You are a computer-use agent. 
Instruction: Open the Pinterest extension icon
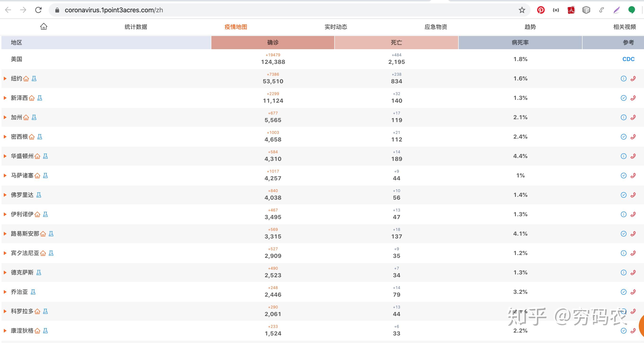tap(540, 10)
